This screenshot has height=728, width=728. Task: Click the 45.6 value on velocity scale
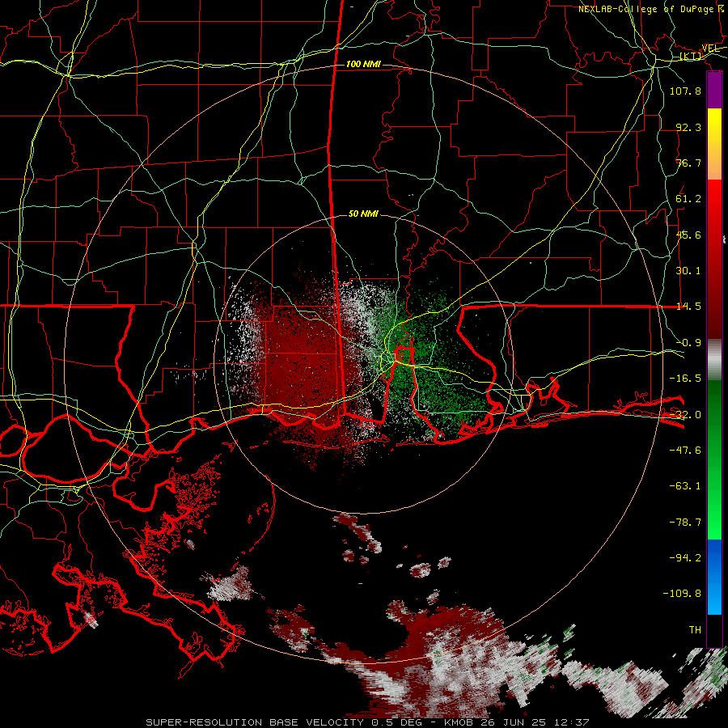688,235
